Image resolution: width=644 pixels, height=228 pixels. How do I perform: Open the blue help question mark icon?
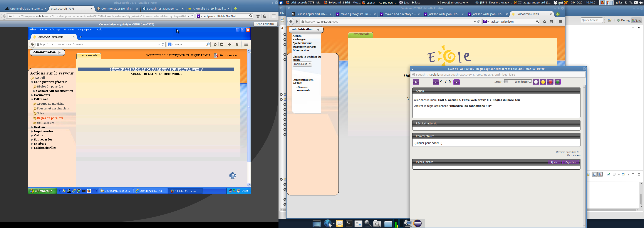point(233,176)
